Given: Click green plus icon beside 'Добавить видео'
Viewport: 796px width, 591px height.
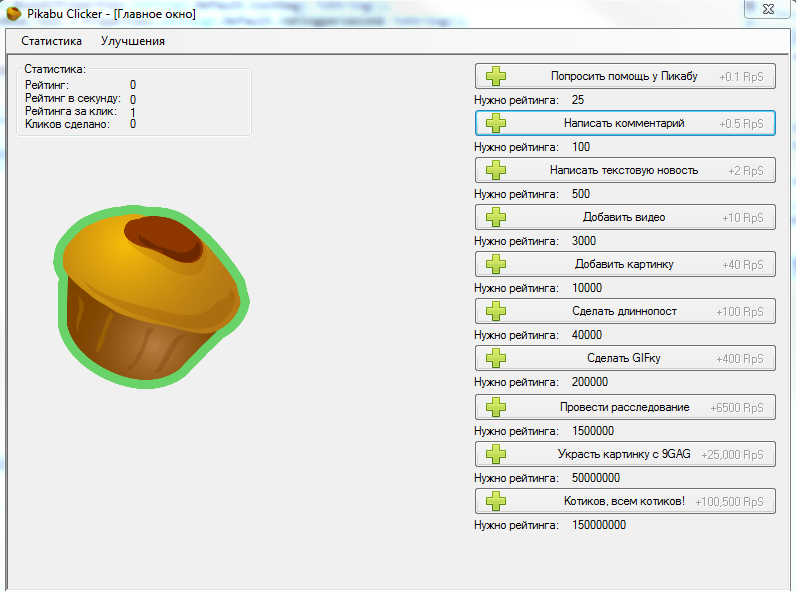Looking at the screenshot, I should pos(496,217).
